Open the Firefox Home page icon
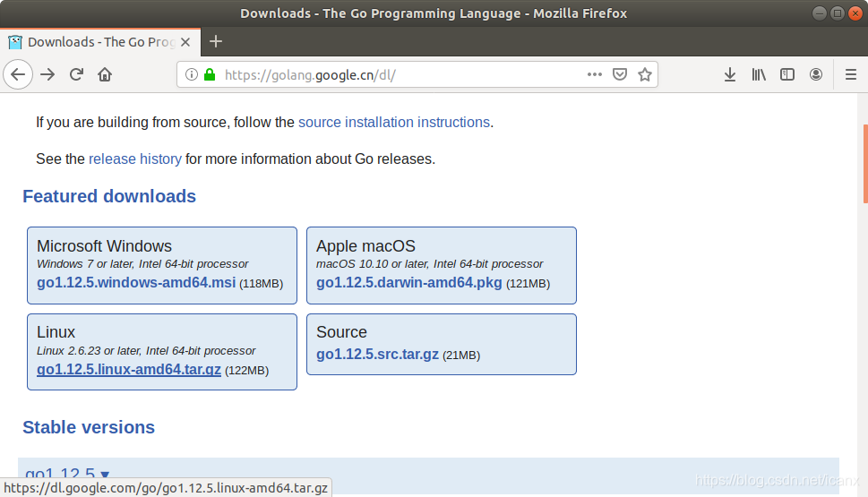Image resolution: width=868 pixels, height=497 pixels. (x=105, y=74)
